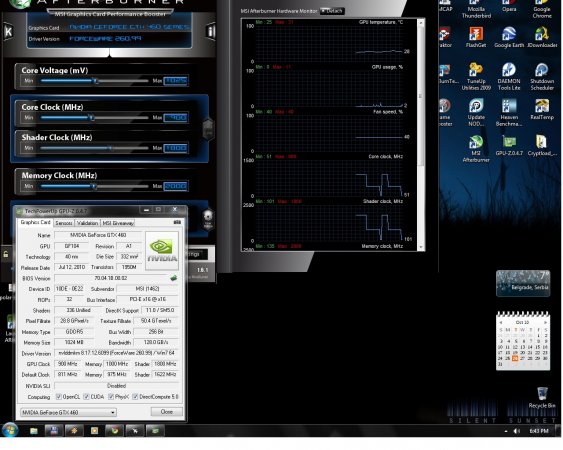Click the Core Voltage value box
The height and width of the screenshot is (450, 563).
click(176, 81)
